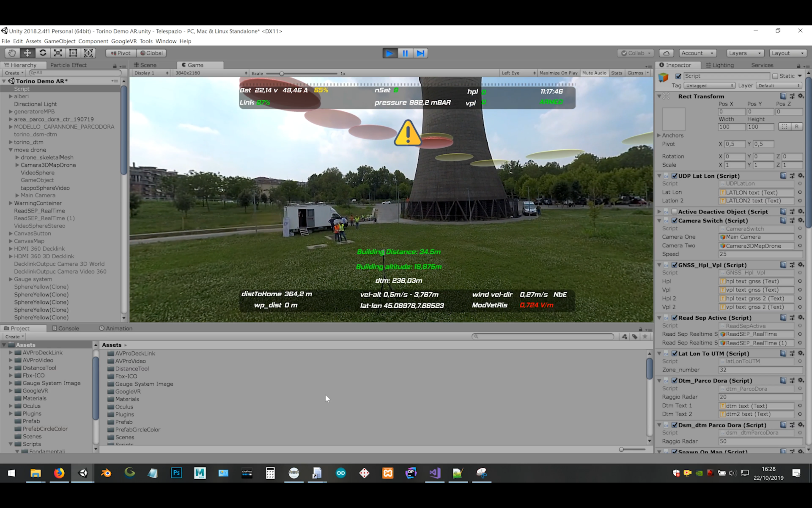Open the Layer dropdown Default

[x=779, y=86]
